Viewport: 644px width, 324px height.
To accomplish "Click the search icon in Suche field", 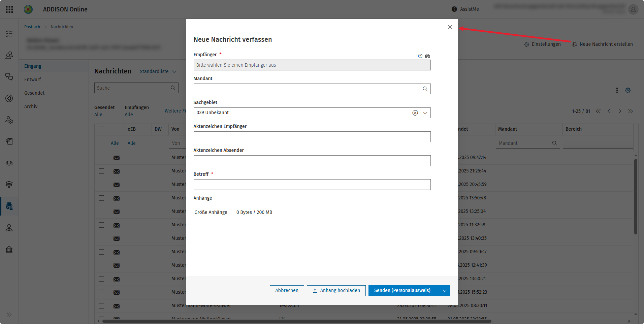I will pyautogui.click(x=173, y=88).
